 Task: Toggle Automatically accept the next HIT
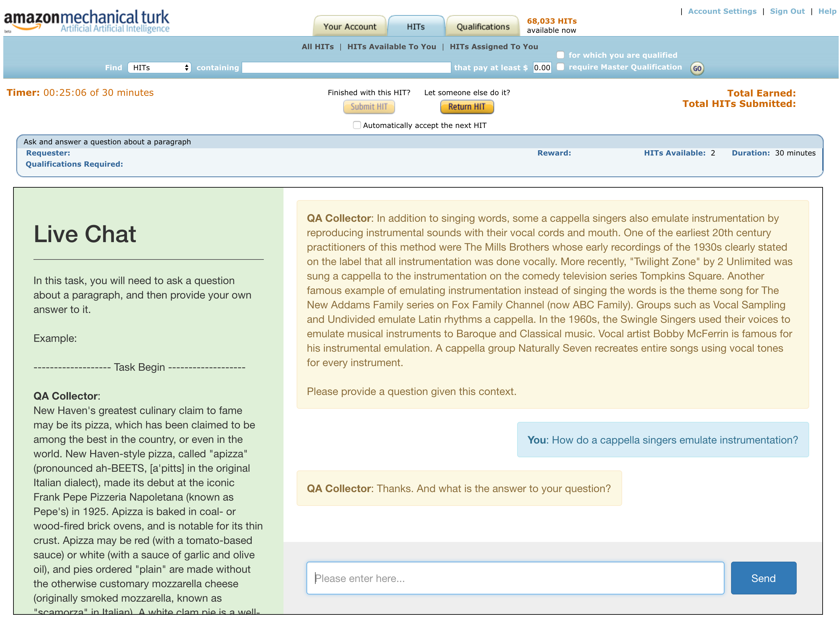[357, 125]
